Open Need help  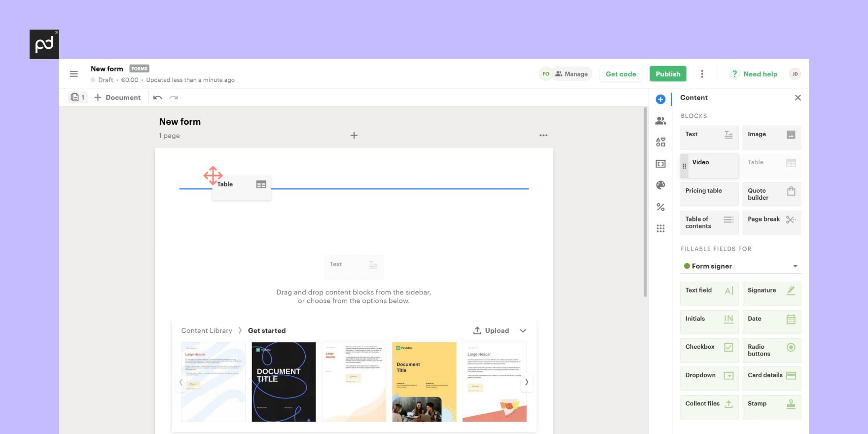(754, 74)
